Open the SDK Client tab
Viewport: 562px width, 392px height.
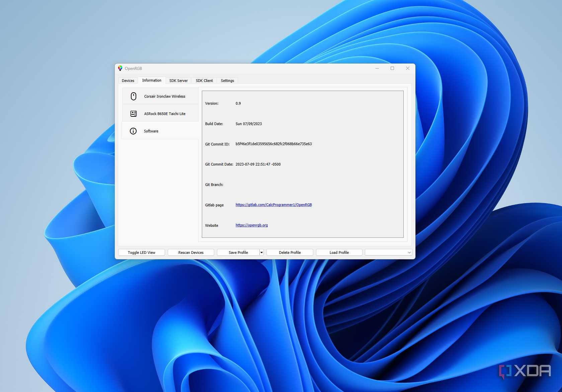204,81
